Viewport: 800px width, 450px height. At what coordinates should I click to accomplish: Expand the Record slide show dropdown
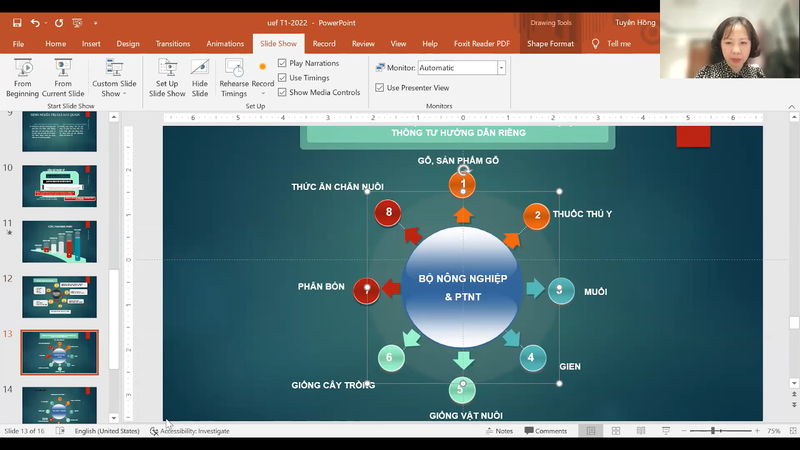pos(263,93)
